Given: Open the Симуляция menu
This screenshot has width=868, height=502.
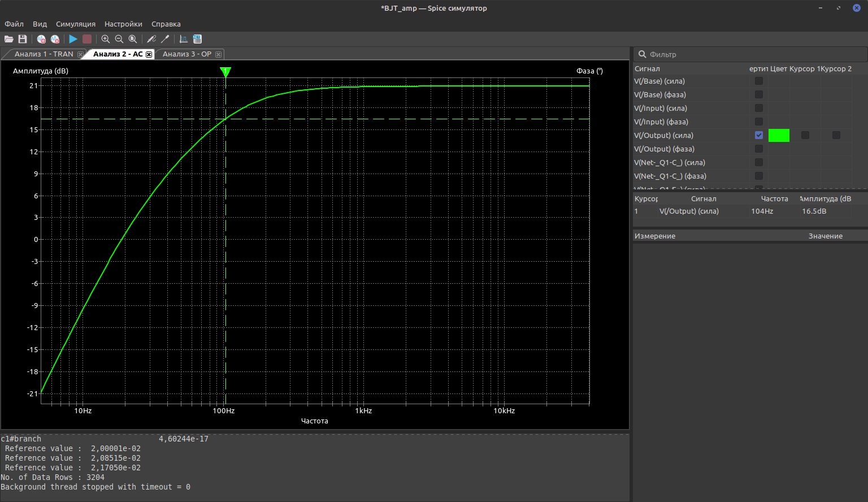Looking at the screenshot, I should [x=75, y=24].
